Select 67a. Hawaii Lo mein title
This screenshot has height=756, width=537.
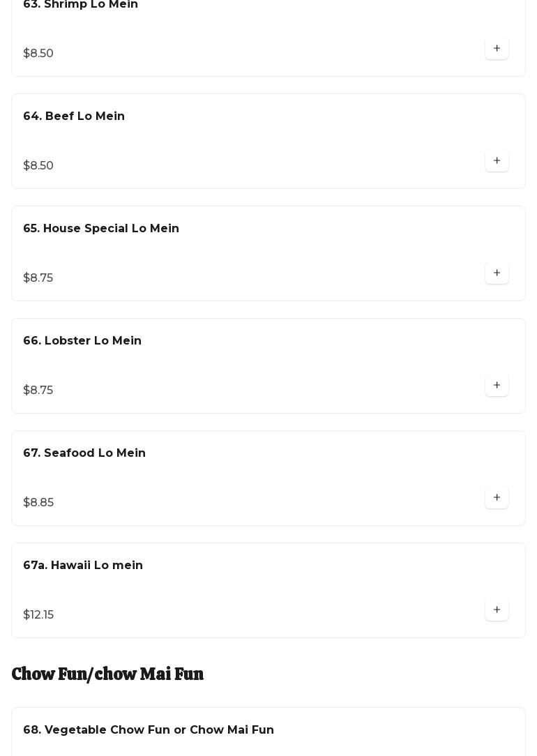(83, 566)
